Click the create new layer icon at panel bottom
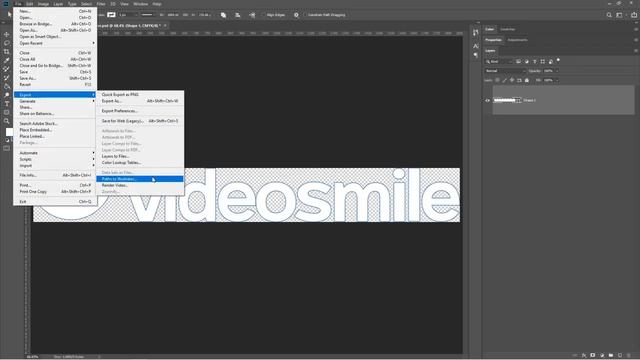This screenshot has width=640, height=360. (x=620, y=356)
